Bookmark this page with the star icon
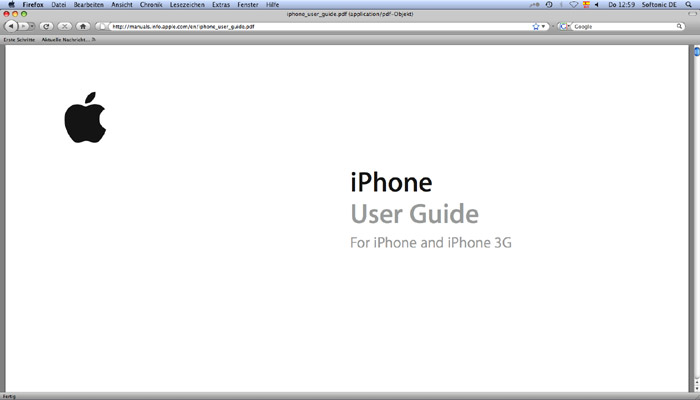Image resolution: width=700 pixels, height=400 pixels. pos(536,26)
